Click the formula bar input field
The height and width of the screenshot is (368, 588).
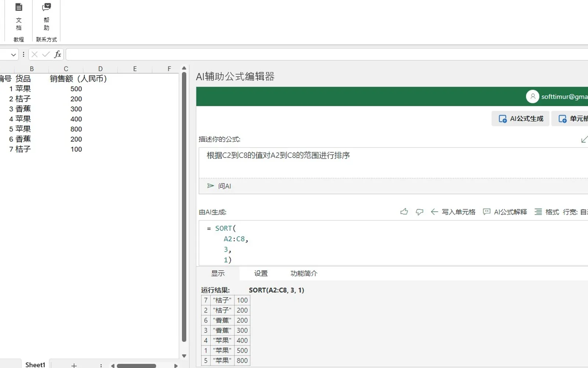tap(327, 54)
